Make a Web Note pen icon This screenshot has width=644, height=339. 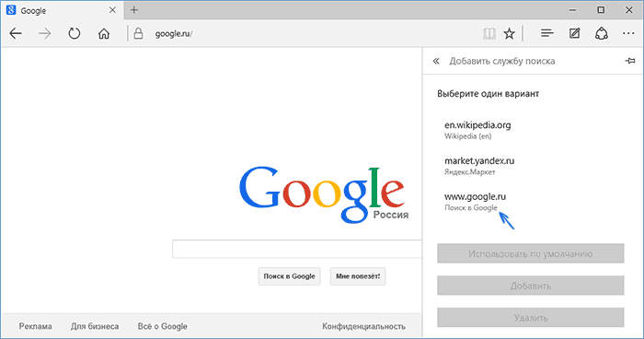point(575,33)
